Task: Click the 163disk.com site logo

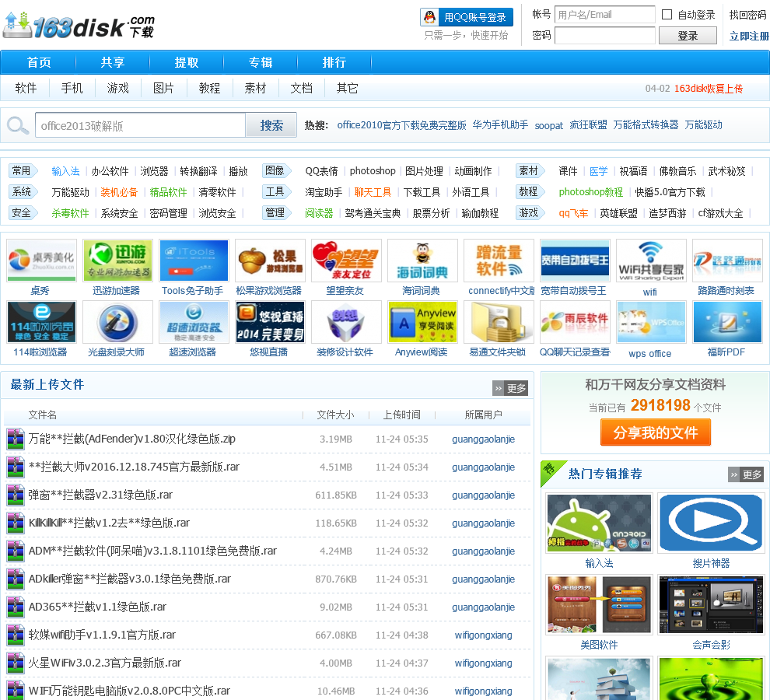Action: click(79, 26)
